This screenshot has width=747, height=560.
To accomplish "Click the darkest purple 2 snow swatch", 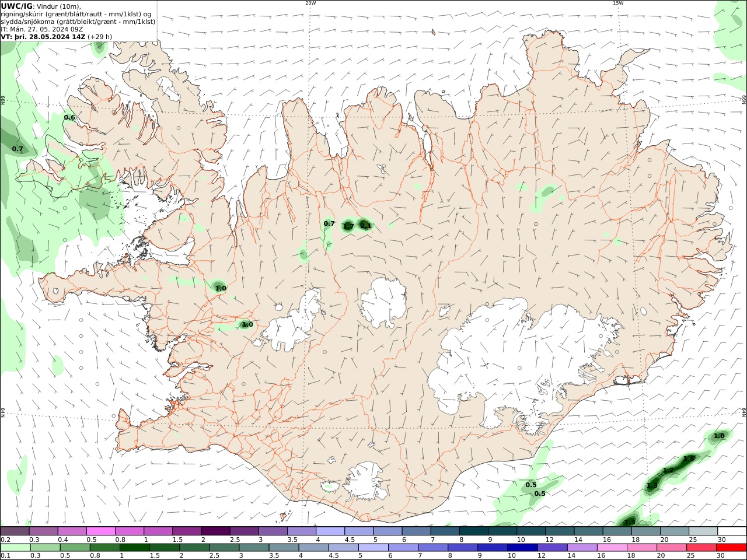I will coord(215,531).
